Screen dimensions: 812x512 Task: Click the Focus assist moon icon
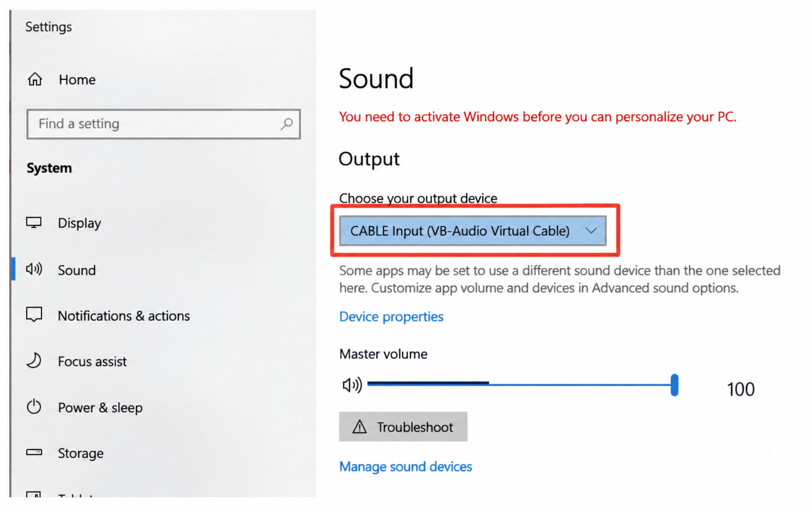(x=34, y=360)
